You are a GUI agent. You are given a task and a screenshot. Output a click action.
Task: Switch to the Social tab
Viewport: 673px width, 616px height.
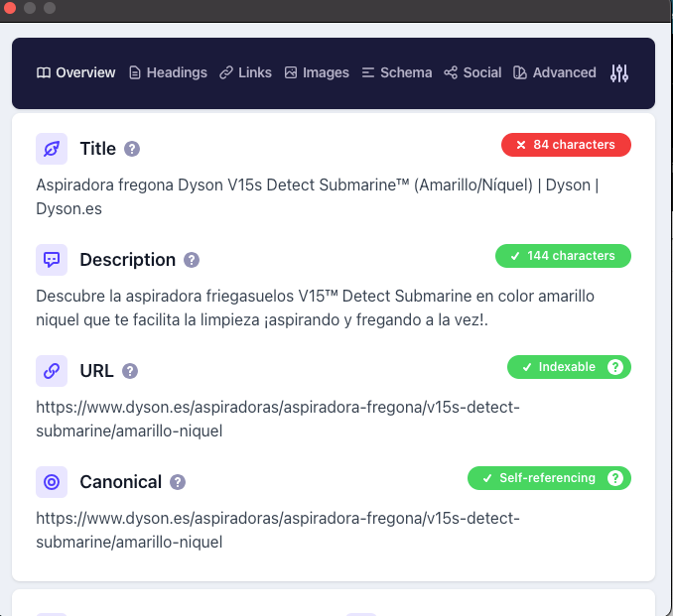point(472,72)
